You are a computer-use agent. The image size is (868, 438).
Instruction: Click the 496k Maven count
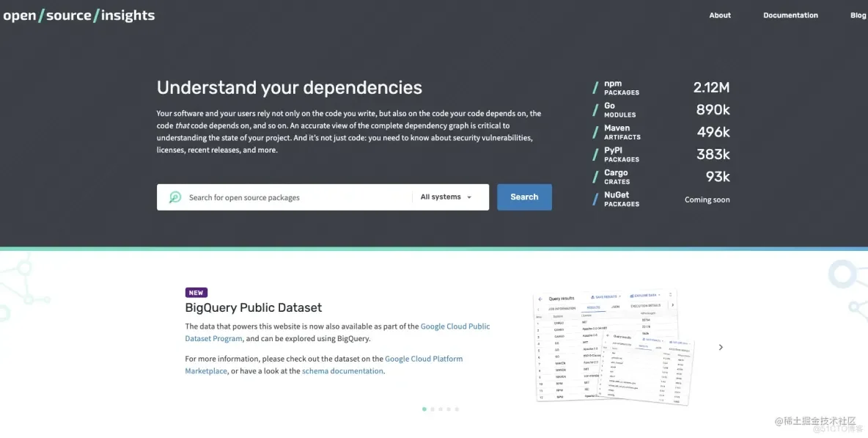click(x=713, y=132)
